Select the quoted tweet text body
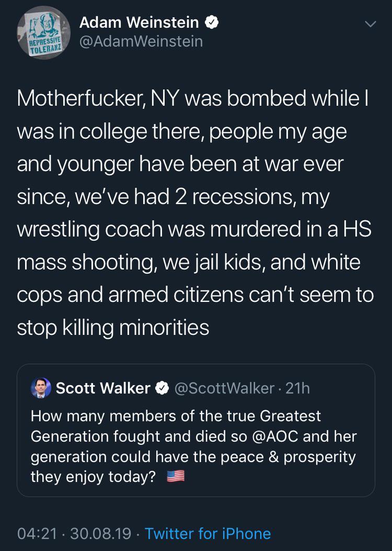 (x=193, y=446)
